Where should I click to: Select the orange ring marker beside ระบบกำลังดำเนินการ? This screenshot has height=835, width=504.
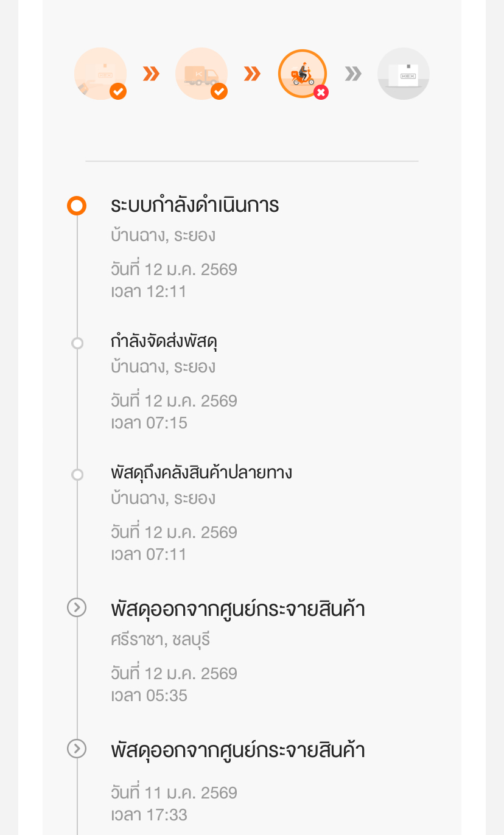(x=77, y=206)
